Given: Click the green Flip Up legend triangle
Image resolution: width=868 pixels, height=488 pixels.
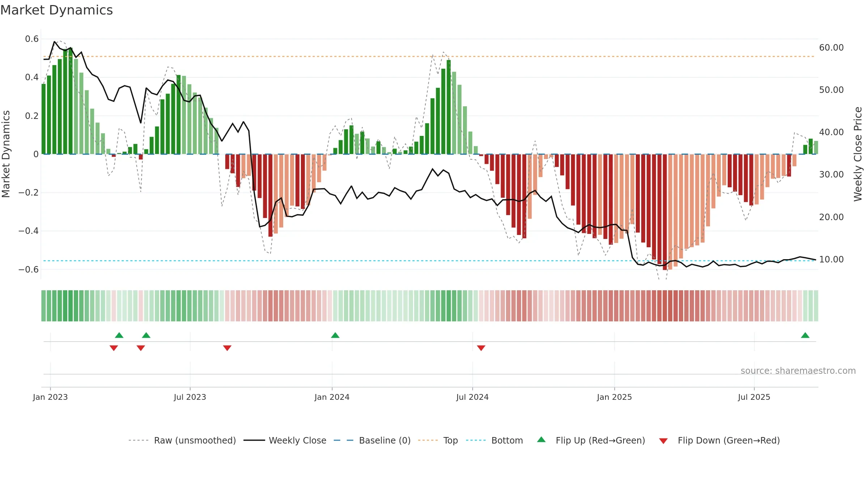Looking at the screenshot, I should pyautogui.click(x=541, y=440).
